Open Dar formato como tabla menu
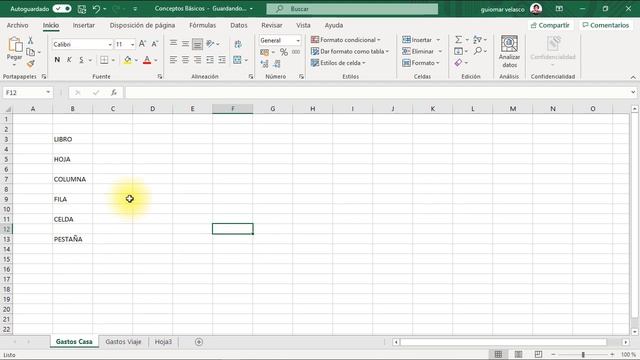The image size is (640, 360). (350, 51)
